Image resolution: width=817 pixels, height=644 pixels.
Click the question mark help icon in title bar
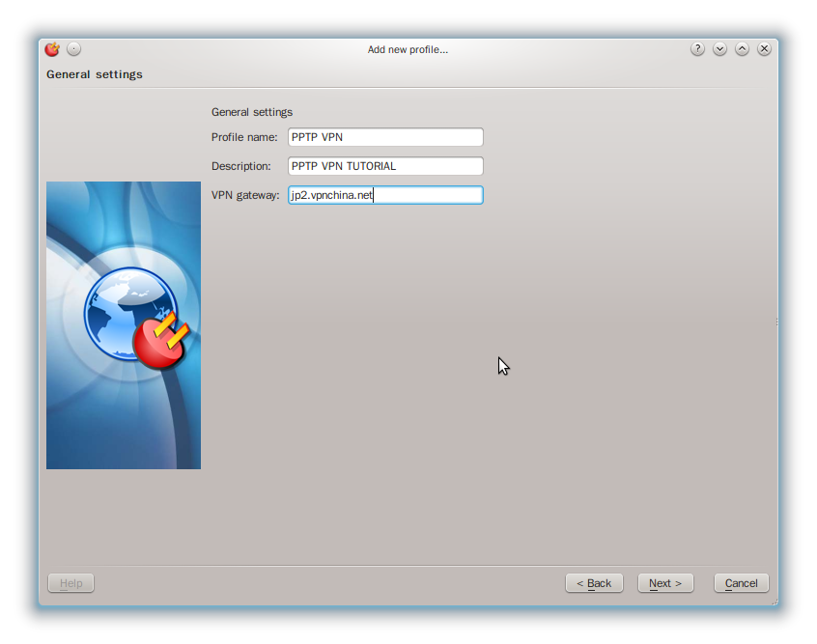697,49
